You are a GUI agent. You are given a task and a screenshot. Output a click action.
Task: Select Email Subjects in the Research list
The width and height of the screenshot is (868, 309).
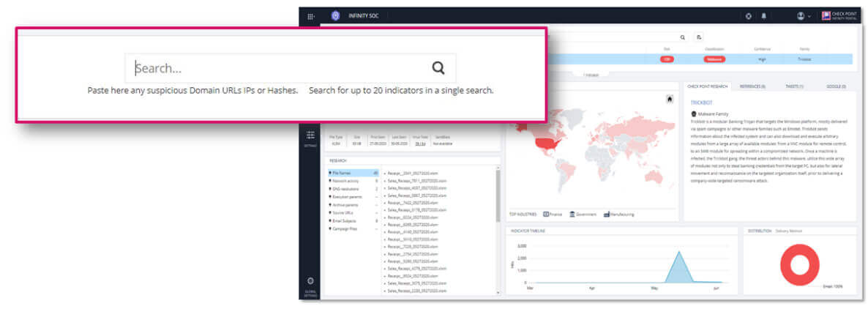pyautogui.click(x=353, y=221)
